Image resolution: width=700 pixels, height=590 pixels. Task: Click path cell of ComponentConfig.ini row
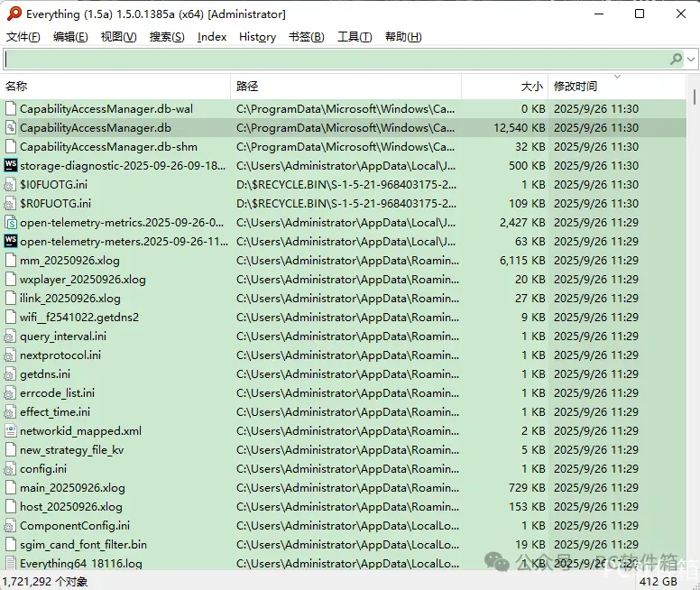point(347,525)
